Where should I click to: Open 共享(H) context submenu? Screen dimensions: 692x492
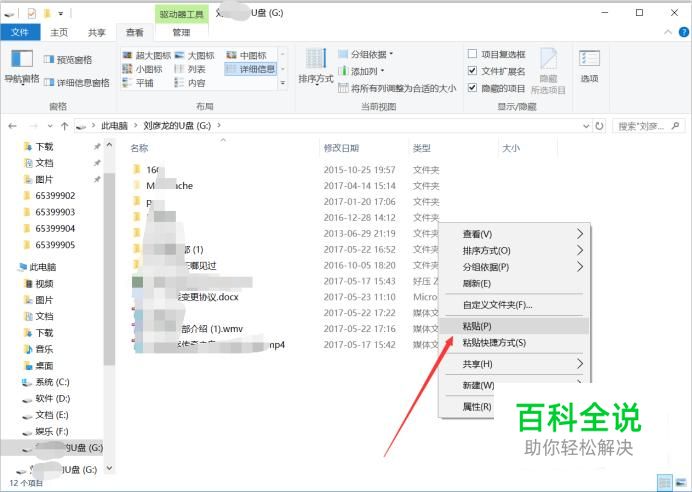tap(514, 364)
